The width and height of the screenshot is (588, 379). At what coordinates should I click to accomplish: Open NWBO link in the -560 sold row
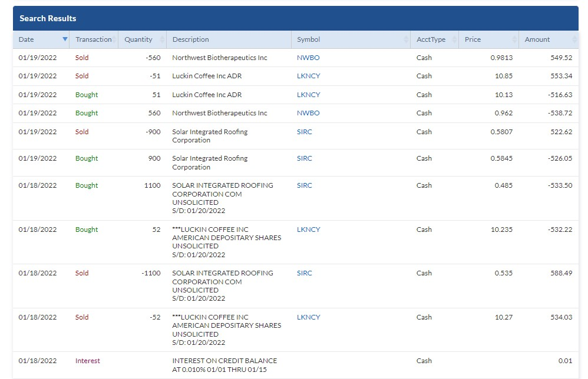coord(308,58)
